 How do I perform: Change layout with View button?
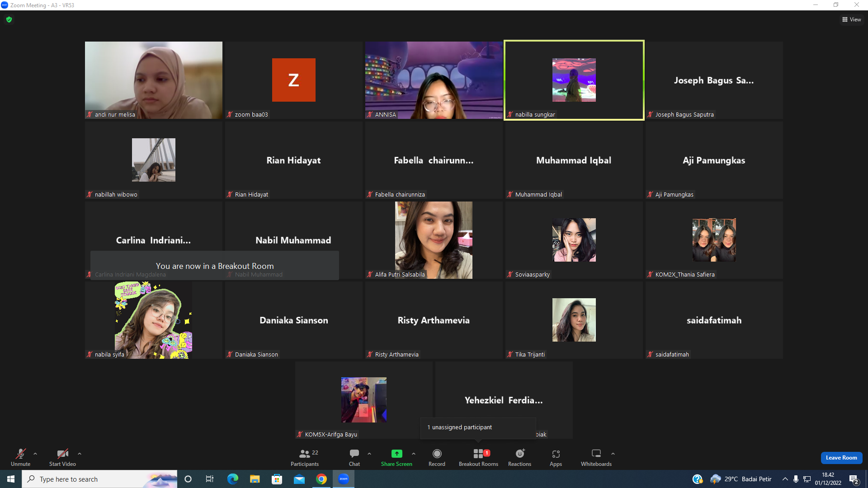(852, 19)
